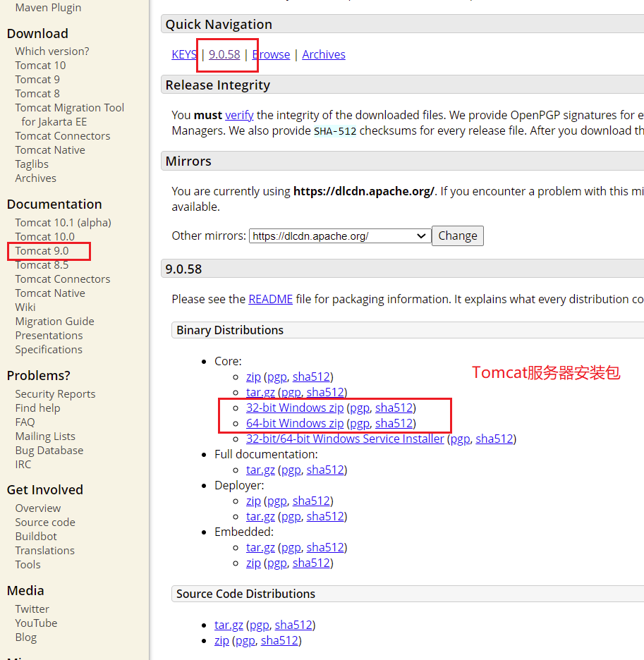Screen dimensions: 644x660
Task: Open YouTube media link
Action: click(x=36, y=623)
